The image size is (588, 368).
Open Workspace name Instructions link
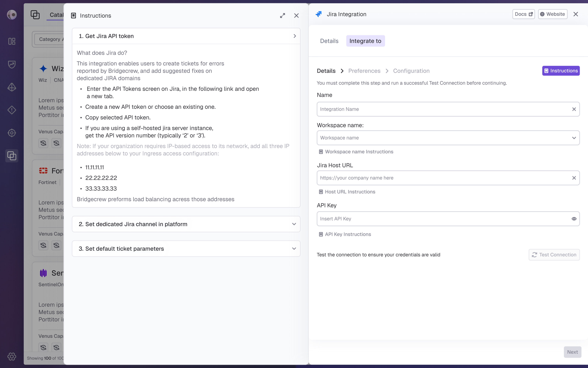click(x=356, y=152)
